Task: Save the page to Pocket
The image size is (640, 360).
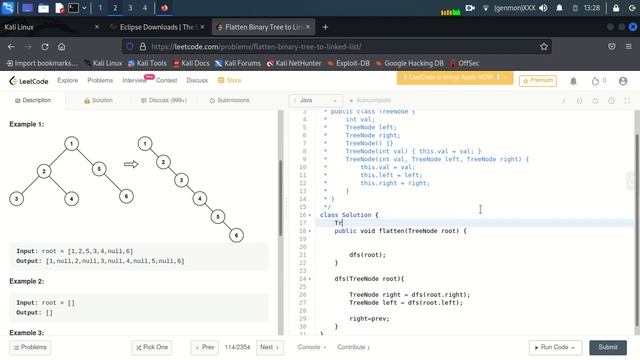Action: tap(611, 47)
